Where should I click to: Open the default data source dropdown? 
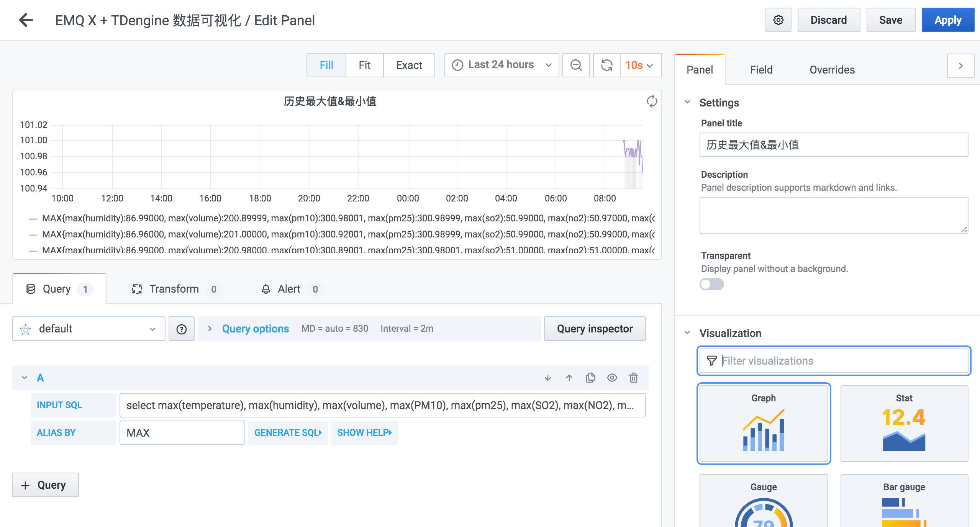point(89,329)
